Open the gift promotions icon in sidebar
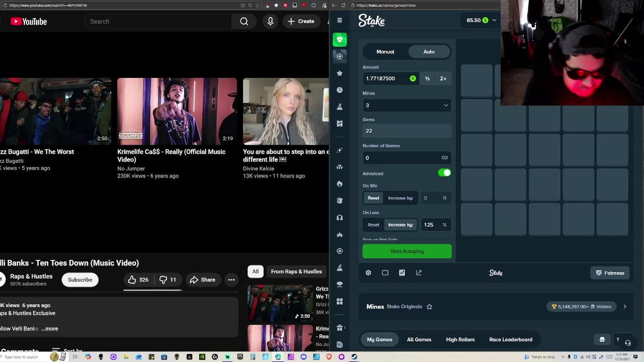 340,328
